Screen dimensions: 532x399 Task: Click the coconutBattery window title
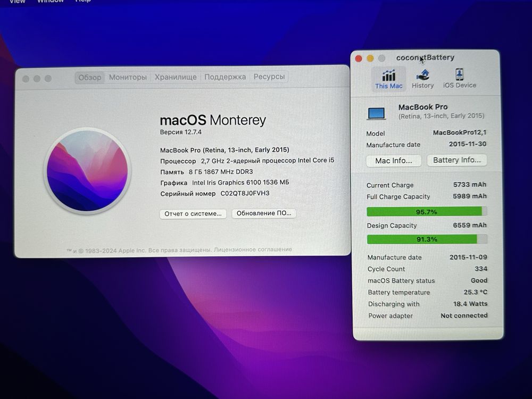(425, 57)
